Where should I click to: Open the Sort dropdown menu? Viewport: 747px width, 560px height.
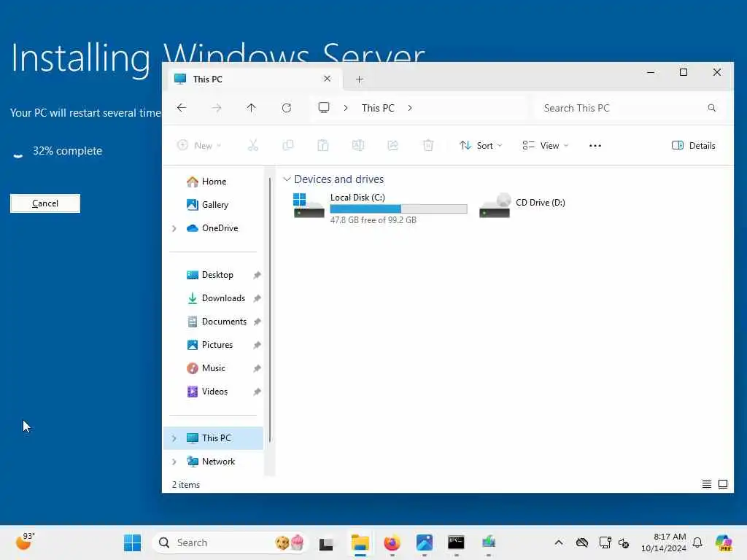[481, 145]
